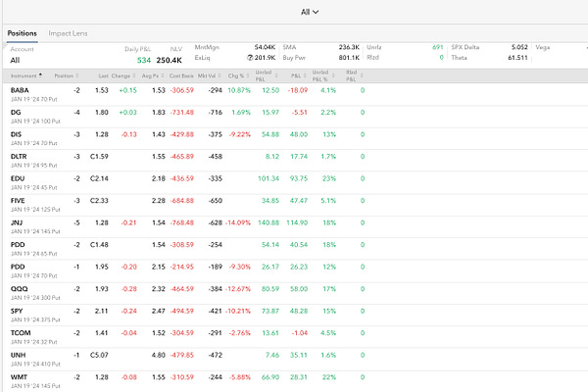Select the DG instrument row
588x392 pixels.
pos(295,117)
